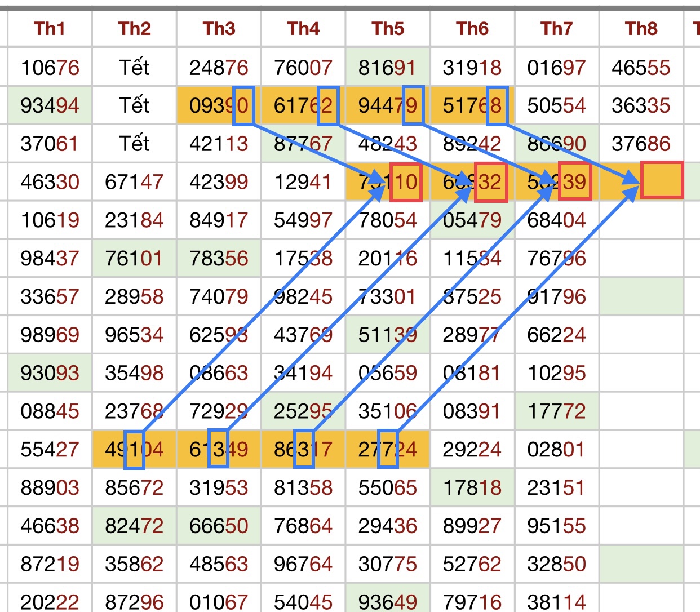Select the green cell containing 17818
The image size is (700, 612).
472,488
